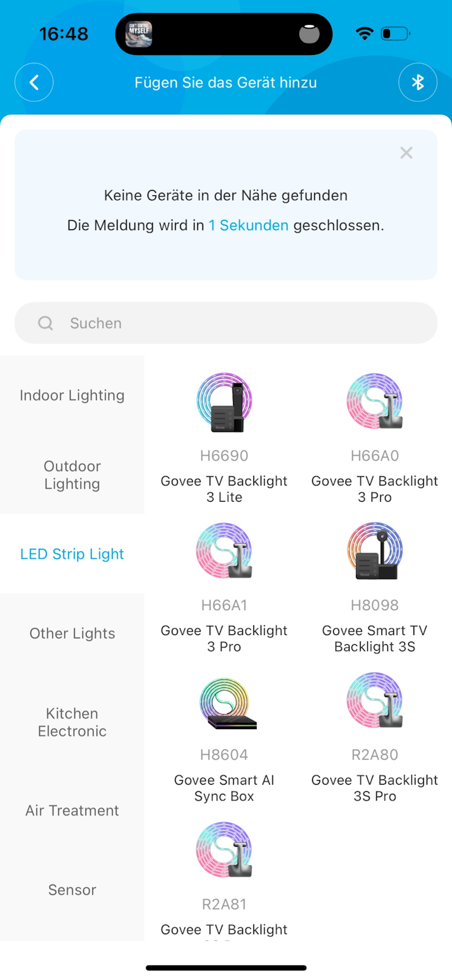Tap the Dynamic Island now-playing thumbnail
Image resolution: width=452 pixels, height=980 pixels.
[x=138, y=34]
